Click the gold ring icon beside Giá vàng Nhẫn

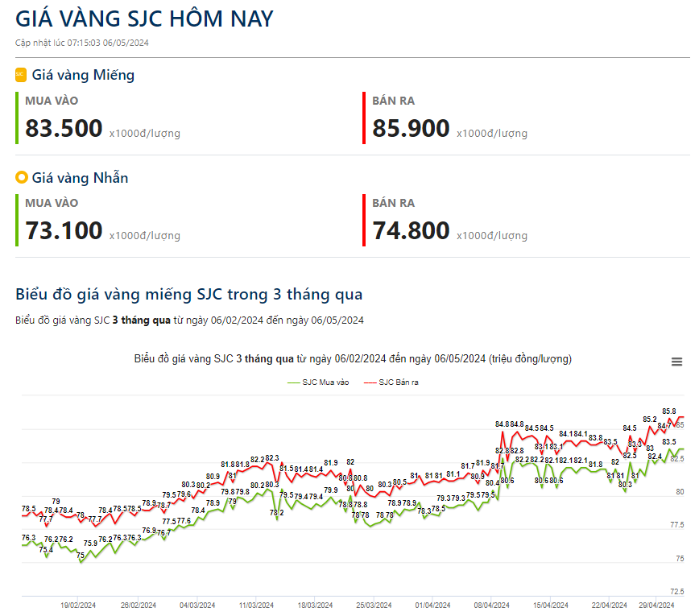21,177
